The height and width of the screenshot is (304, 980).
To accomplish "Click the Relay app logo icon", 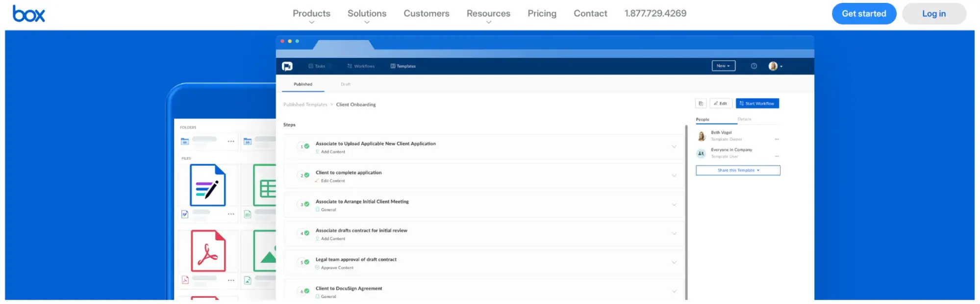I will 287,66.
